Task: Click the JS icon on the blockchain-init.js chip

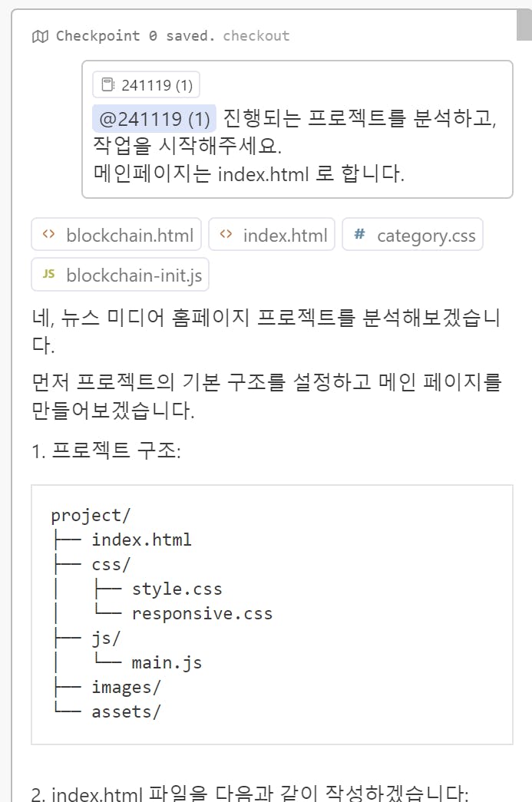Action: tap(48, 274)
